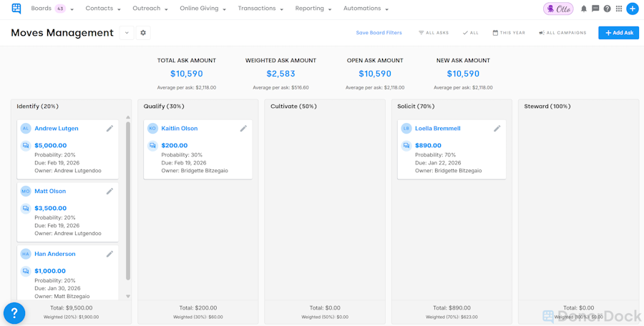Image resolution: width=644 pixels, height=326 pixels.
Task: Open the Boards menu
Action: 52,9
